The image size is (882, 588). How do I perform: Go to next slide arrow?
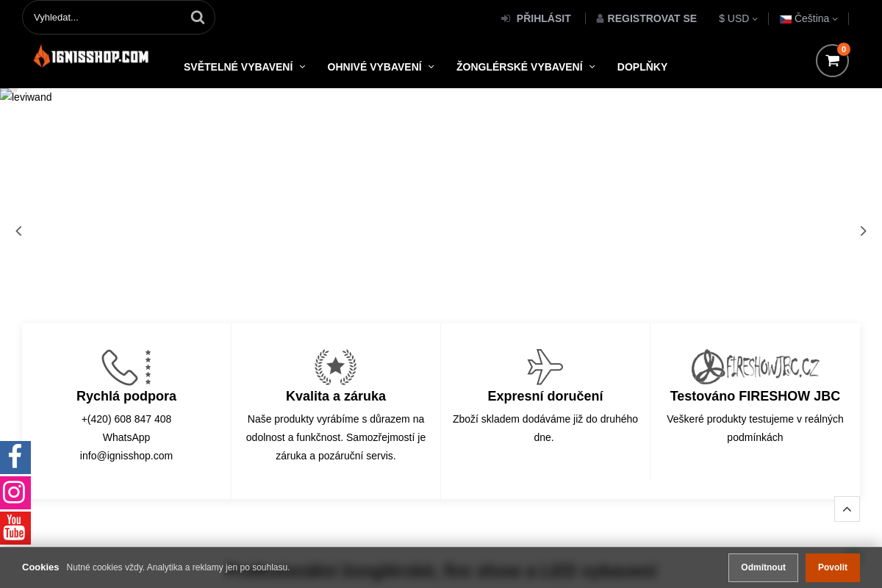coord(863,231)
